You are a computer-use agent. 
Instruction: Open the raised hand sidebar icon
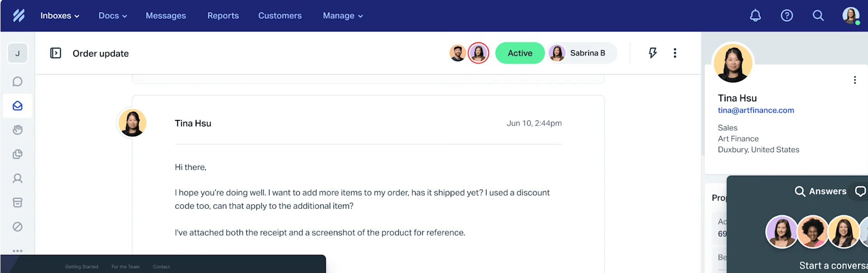coord(18,130)
